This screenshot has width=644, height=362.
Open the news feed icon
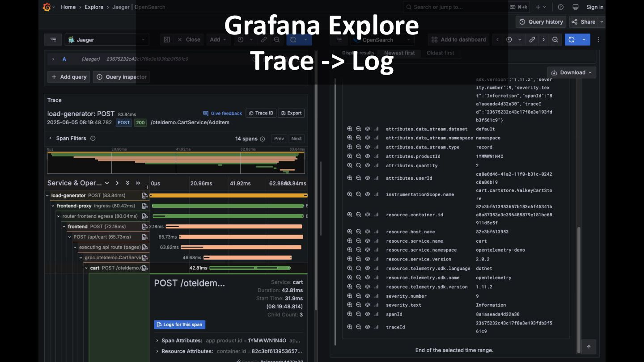pyautogui.click(x=576, y=7)
